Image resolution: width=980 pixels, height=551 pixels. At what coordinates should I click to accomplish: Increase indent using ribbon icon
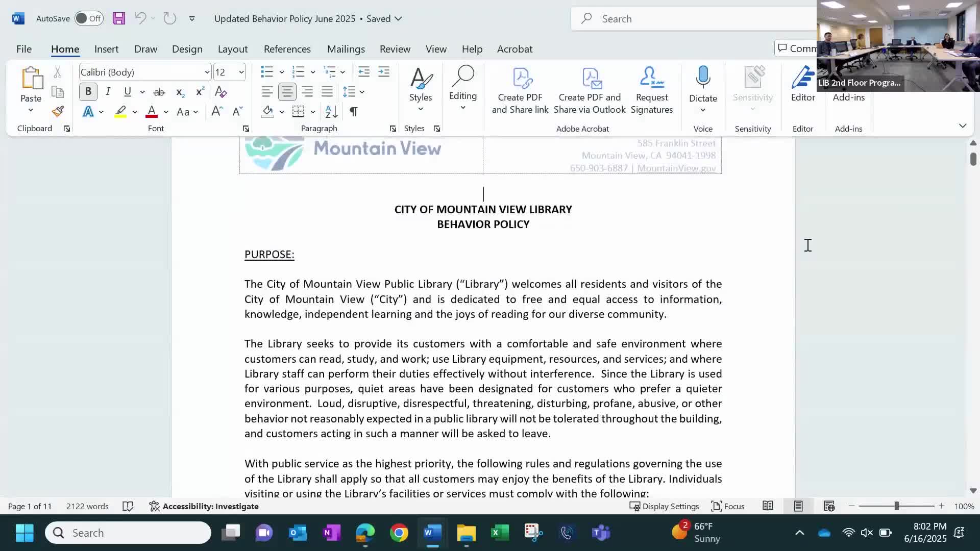click(x=384, y=72)
